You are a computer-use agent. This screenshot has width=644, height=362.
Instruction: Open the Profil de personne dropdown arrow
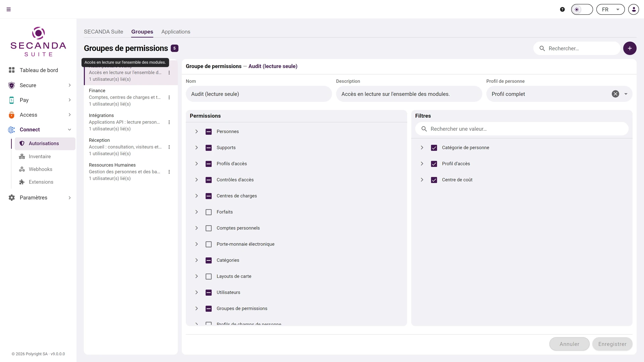pyautogui.click(x=626, y=94)
